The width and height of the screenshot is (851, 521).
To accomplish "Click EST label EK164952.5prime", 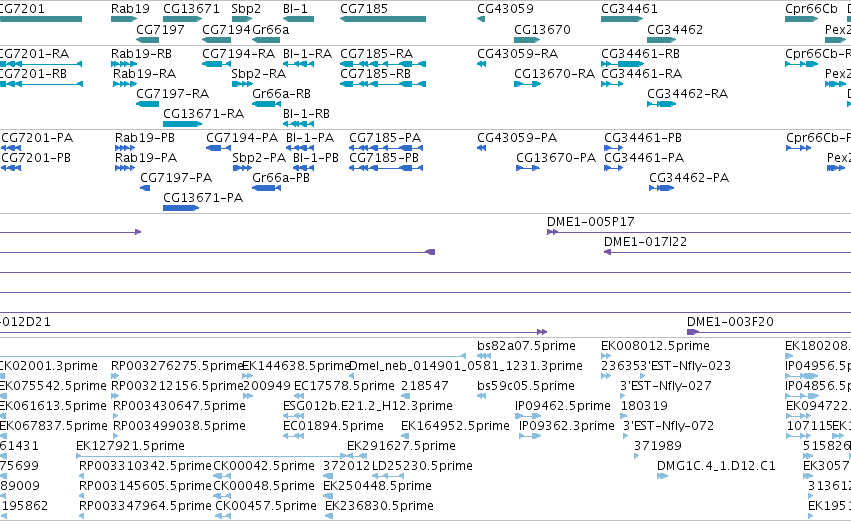I will pyautogui.click(x=455, y=427).
